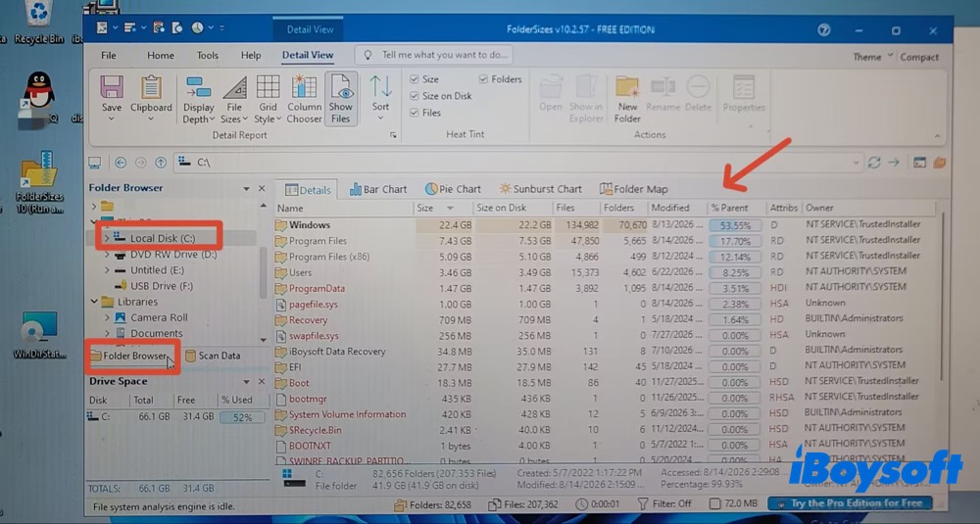Open the WinDirStat desktop shortcut
The height and width of the screenshot is (524, 980).
(39, 335)
